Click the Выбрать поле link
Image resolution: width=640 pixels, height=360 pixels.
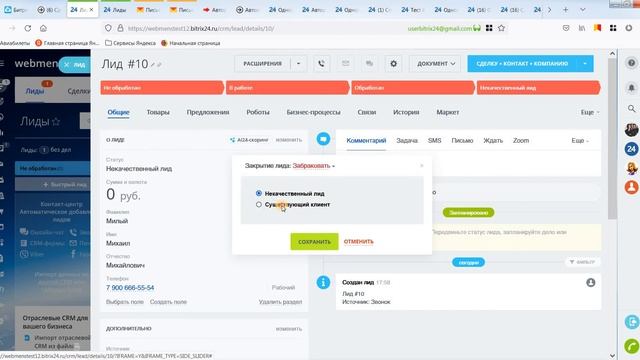click(x=124, y=302)
